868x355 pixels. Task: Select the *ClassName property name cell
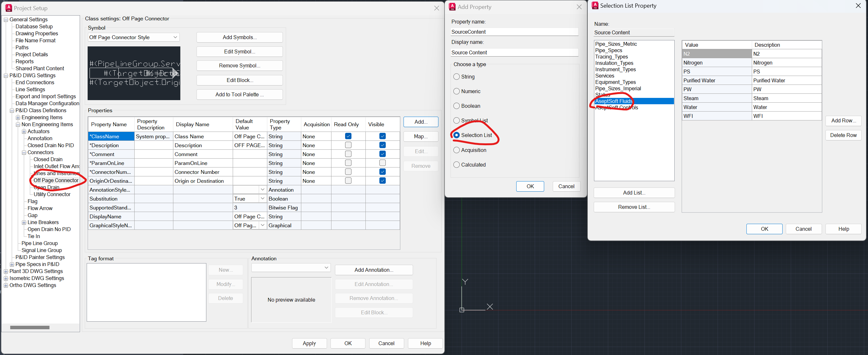point(111,136)
